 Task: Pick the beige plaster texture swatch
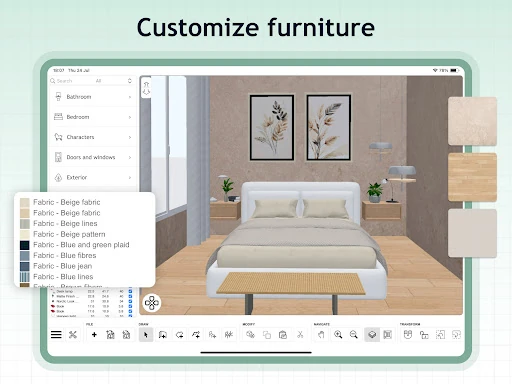point(472,121)
